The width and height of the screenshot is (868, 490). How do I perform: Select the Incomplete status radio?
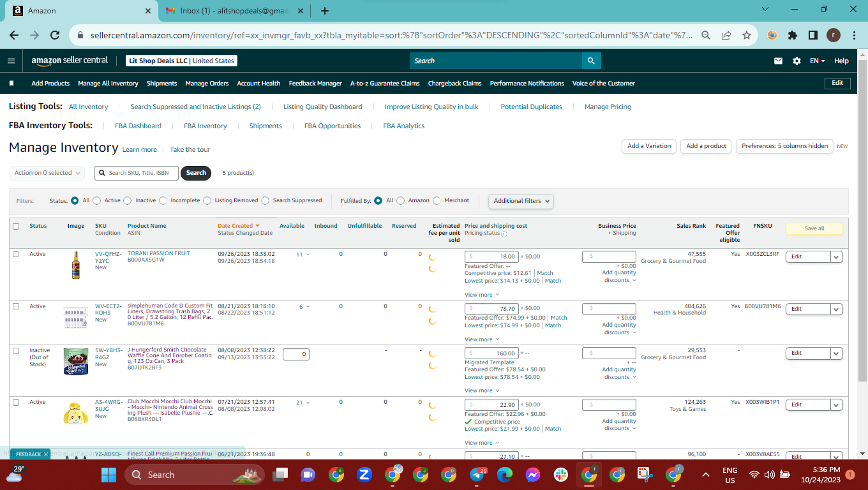[x=163, y=200]
